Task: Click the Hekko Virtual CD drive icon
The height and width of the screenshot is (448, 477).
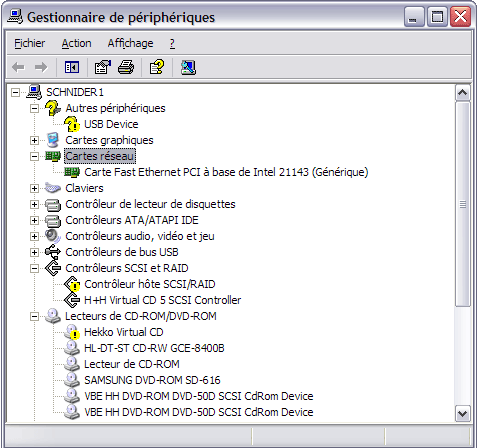Action: point(72,332)
